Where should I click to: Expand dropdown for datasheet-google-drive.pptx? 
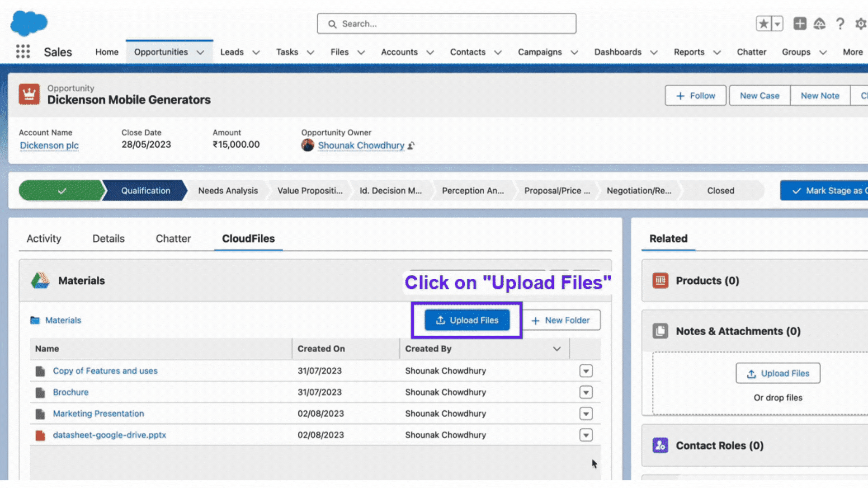pyautogui.click(x=585, y=435)
